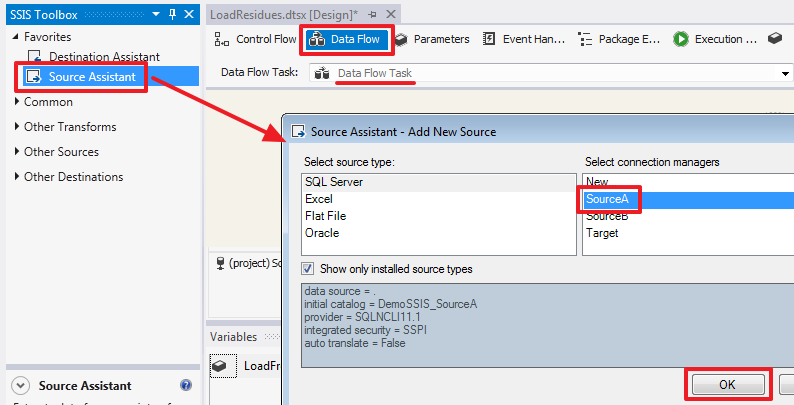794x405 pixels.
Task: Switch to the Control Flow tab
Action: (255, 39)
